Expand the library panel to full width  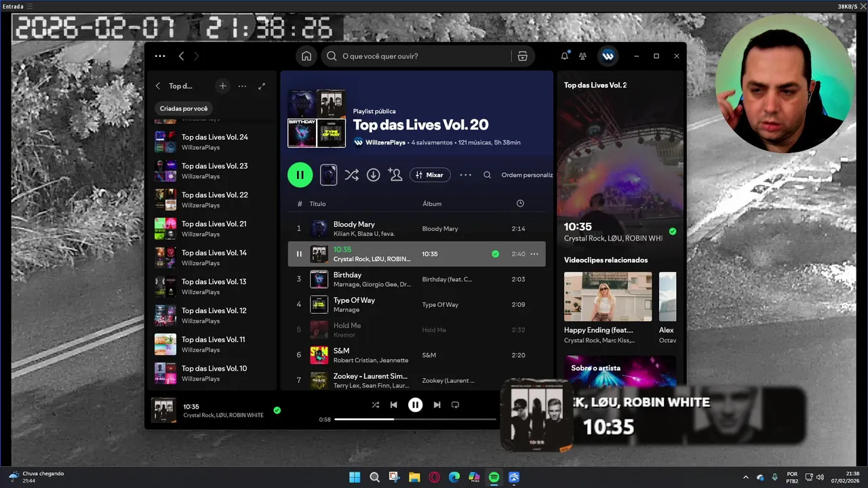coord(262,86)
